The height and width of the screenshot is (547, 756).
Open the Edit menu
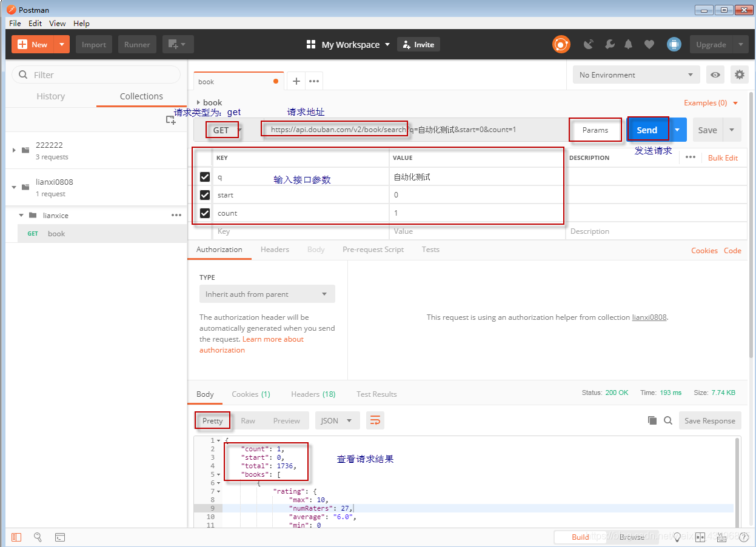pyautogui.click(x=35, y=23)
